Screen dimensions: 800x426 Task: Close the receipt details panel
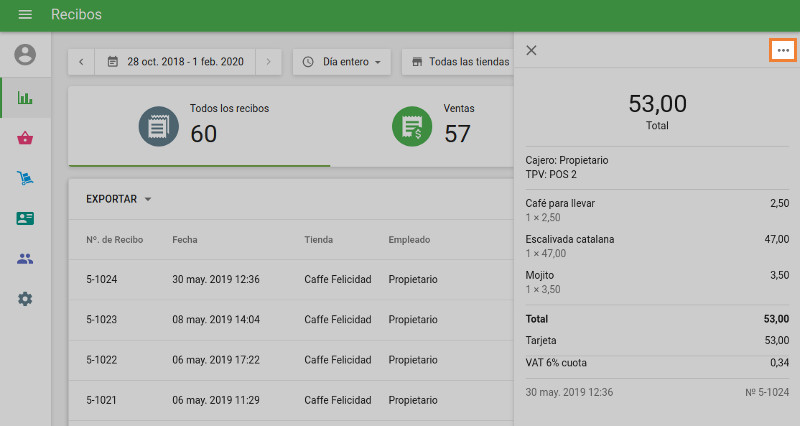pos(531,50)
